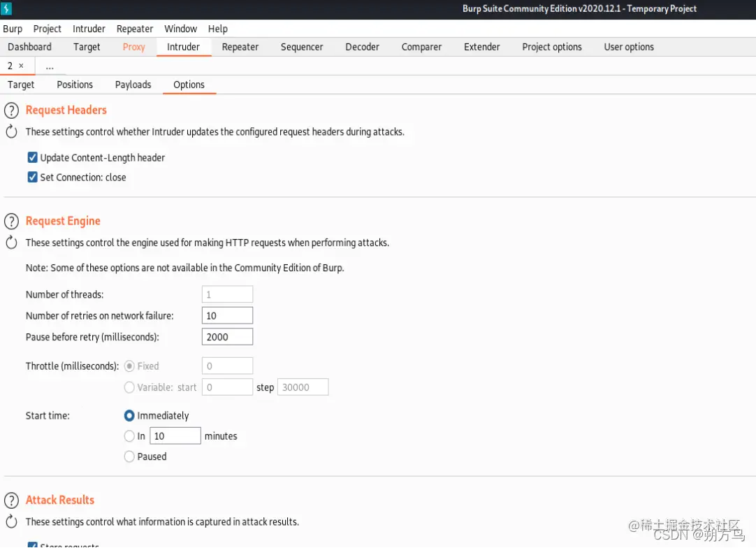Select the Fixed throttle radio button
The height and width of the screenshot is (548, 756).
[129, 366]
